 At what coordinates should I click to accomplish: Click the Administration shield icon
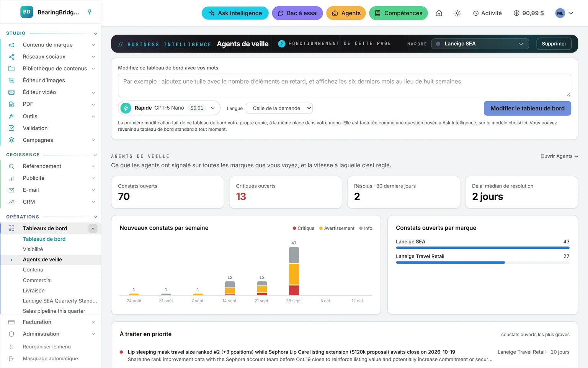(11, 334)
